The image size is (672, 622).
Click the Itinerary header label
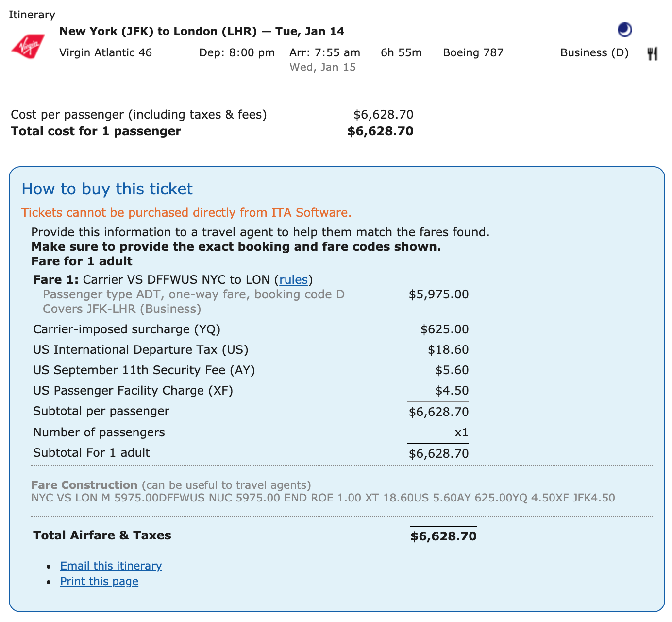pyautogui.click(x=32, y=15)
